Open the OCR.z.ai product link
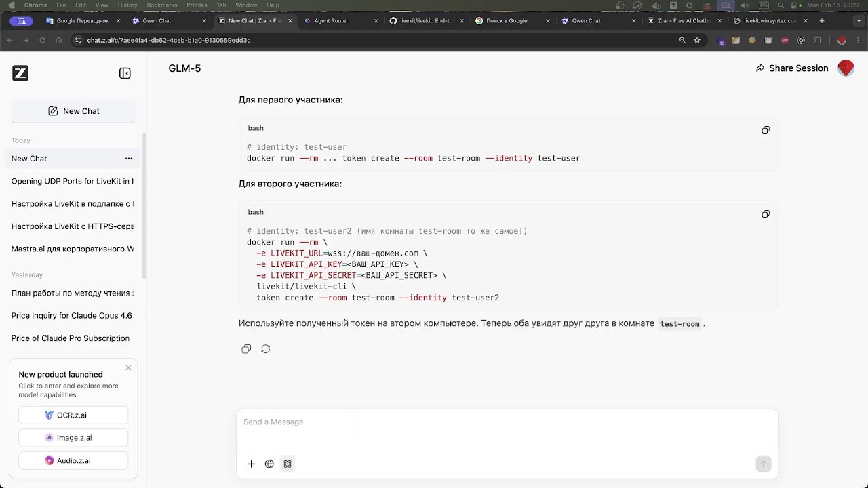This screenshot has height=488, width=868. coord(73,415)
